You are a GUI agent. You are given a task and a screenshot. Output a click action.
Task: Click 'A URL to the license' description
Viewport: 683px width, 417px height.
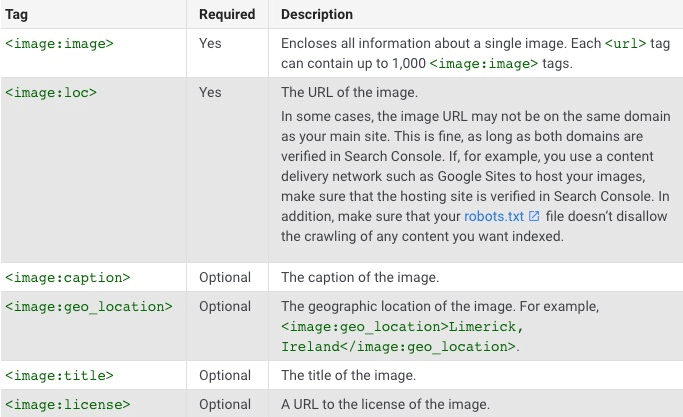(x=385, y=404)
